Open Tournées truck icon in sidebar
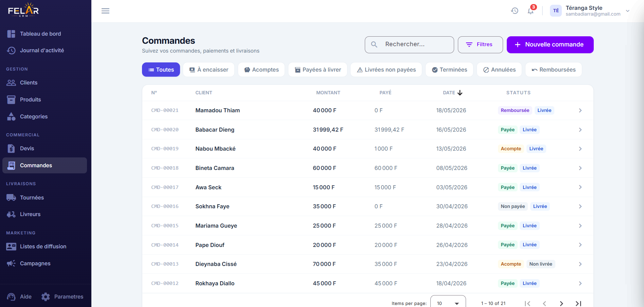Screen dimensions: 644x307 [x=11, y=197]
